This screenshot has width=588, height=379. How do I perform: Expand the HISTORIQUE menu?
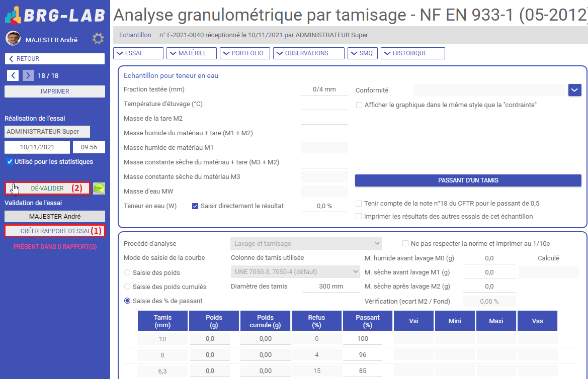coord(413,53)
